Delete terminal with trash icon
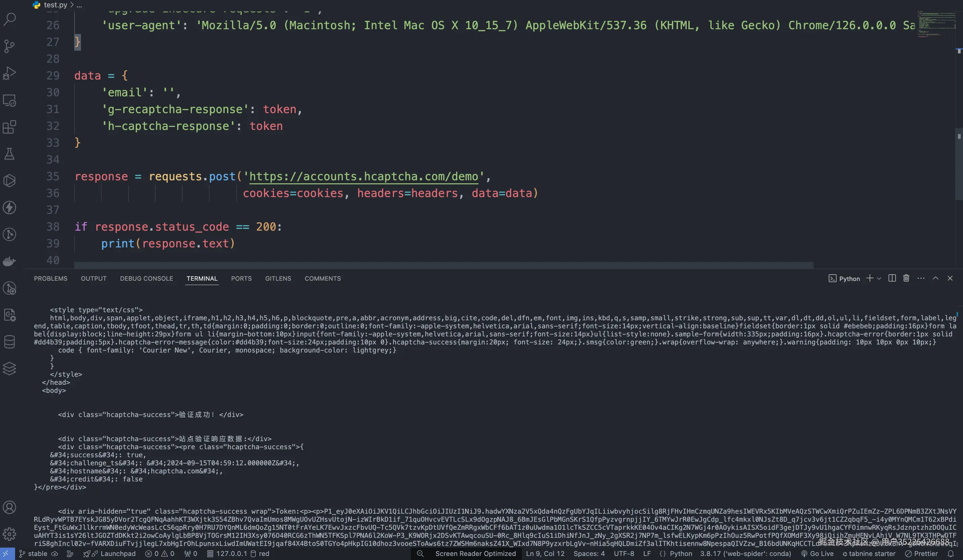 coord(906,278)
